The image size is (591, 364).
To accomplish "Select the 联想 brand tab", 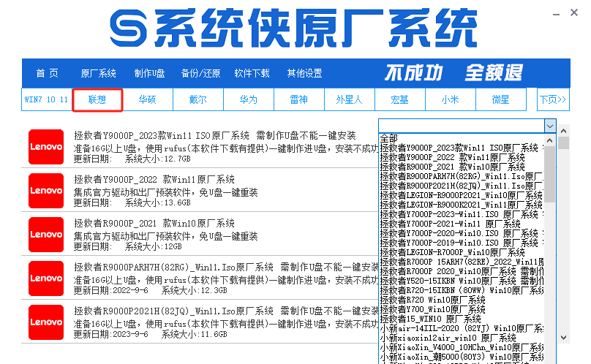I will pyautogui.click(x=97, y=100).
